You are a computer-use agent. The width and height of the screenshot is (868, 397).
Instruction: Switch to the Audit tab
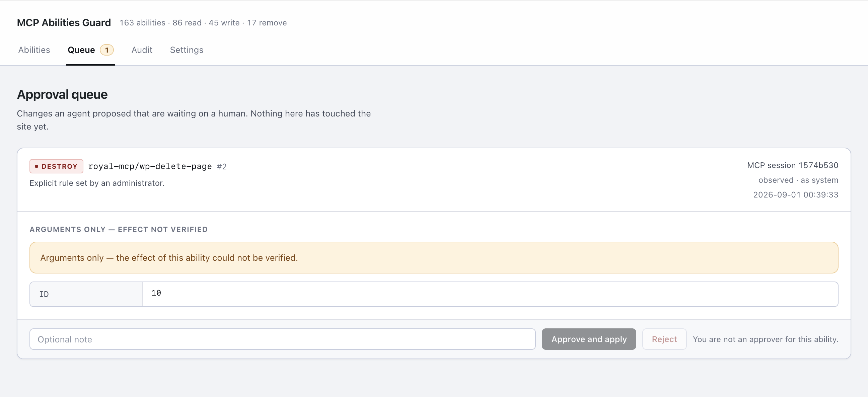click(142, 50)
